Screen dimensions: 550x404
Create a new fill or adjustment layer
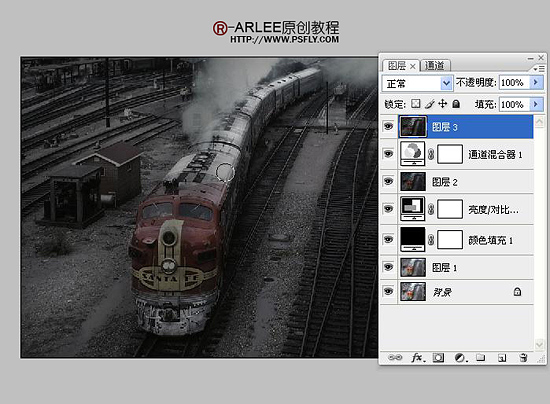[x=461, y=358]
